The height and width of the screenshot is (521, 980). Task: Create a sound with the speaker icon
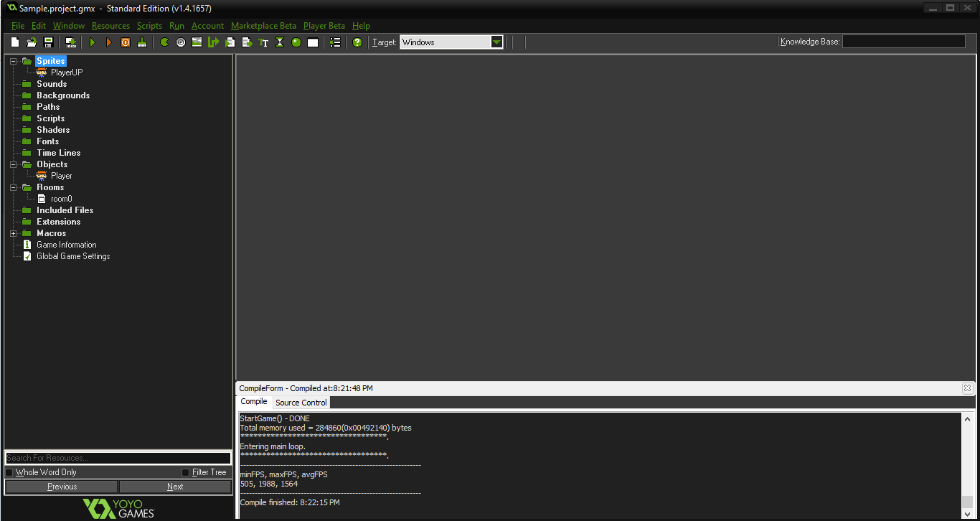click(181, 42)
